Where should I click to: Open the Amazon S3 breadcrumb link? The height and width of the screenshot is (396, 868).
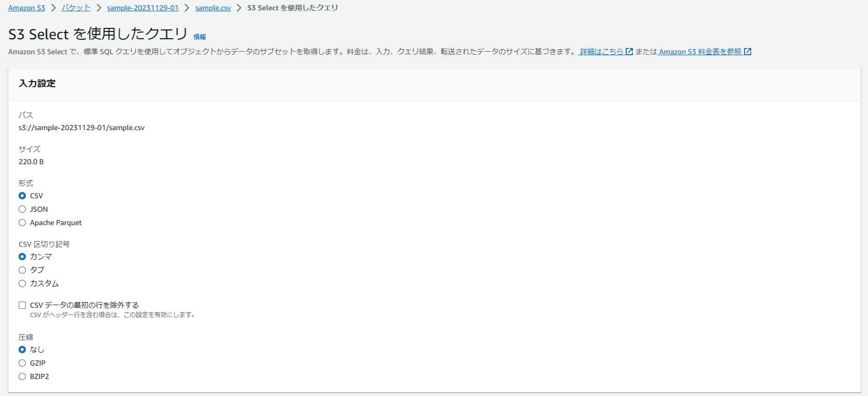coord(27,8)
